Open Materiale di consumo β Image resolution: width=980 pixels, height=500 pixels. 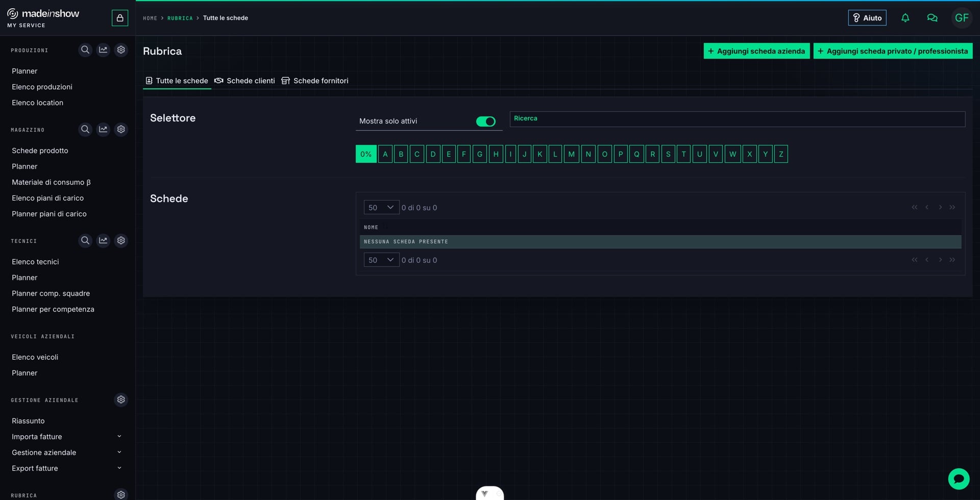pos(51,182)
